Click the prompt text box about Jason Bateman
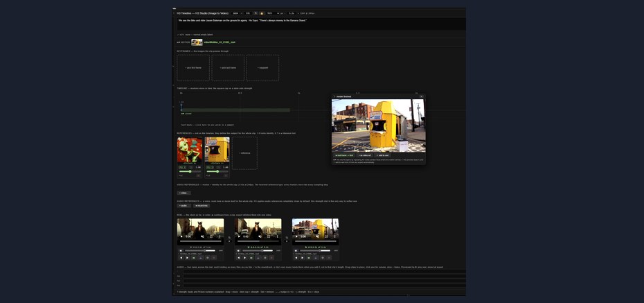Image resolution: width=644 pixels, height=303 pixels. (321, 24)
